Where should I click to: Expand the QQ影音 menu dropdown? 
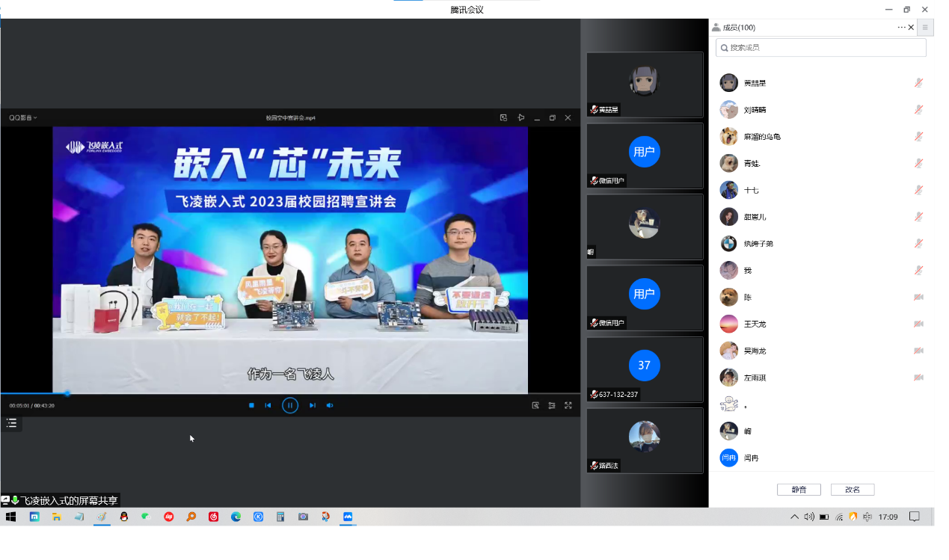pyautogui.click(x=23, y=117)
